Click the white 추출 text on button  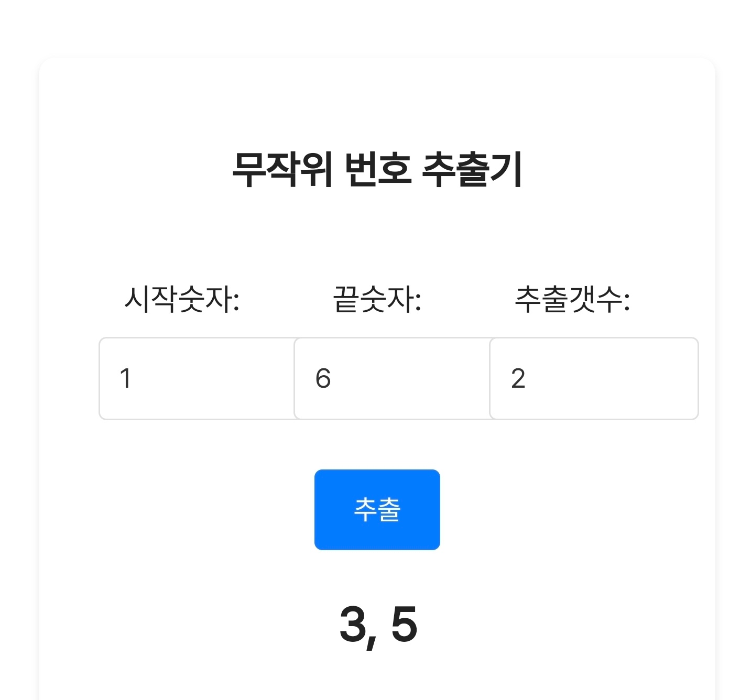377,509
